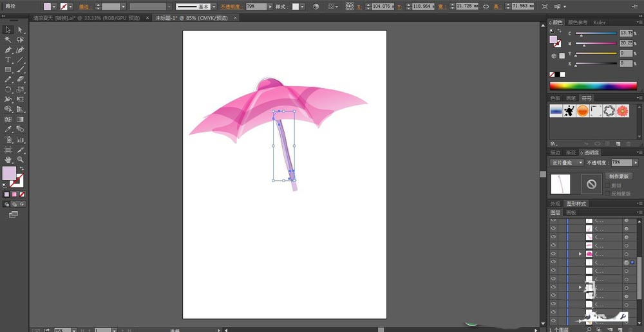Switch to the 颜色参考 panel tab

point(578,23)
